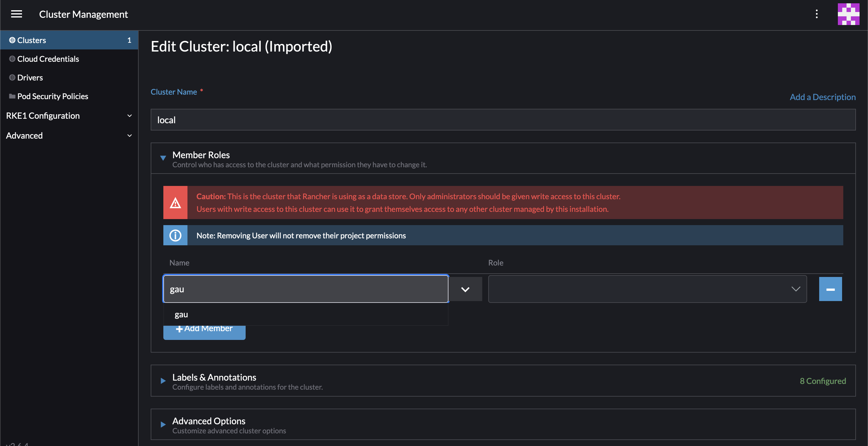Expand the Labels & Annotations section
868x446 pixels.
[163, 381]
